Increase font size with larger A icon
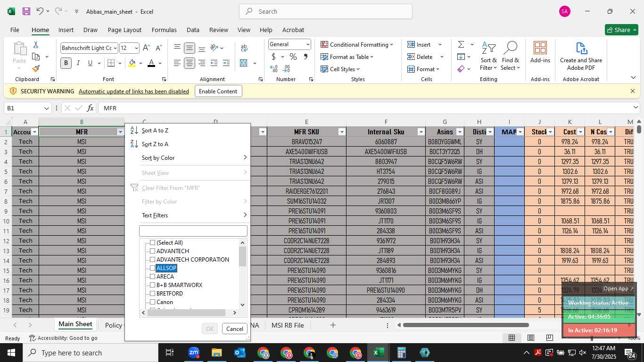The image size is (644, 362). pyautogui.click(x=146, y=48)
